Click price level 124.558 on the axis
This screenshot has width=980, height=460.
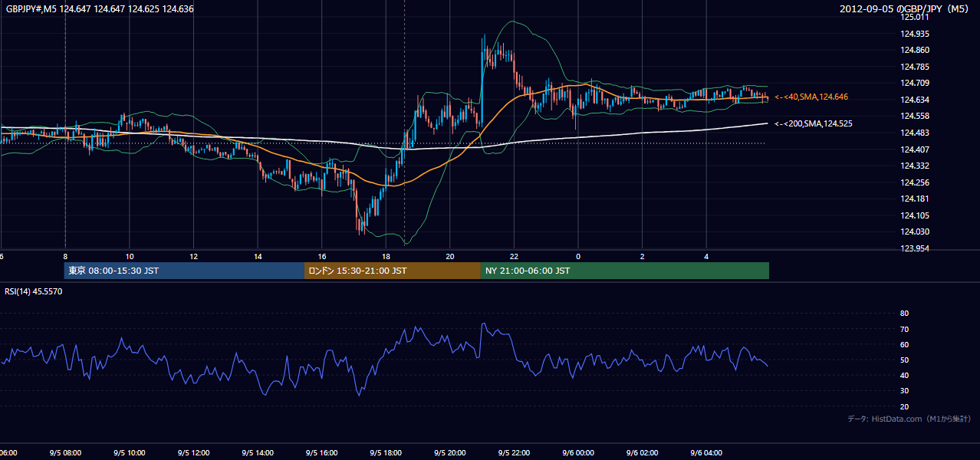coord(914,116)
